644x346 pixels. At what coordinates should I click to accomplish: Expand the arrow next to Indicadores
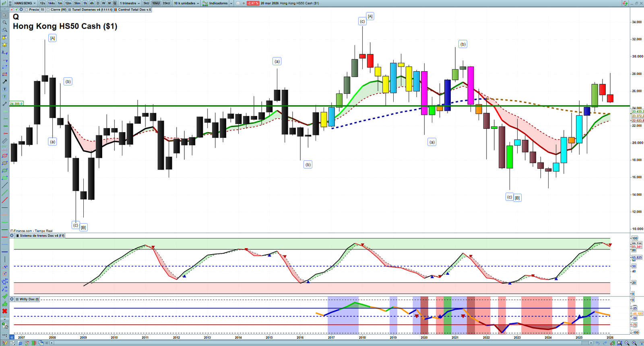click(231, 3)
